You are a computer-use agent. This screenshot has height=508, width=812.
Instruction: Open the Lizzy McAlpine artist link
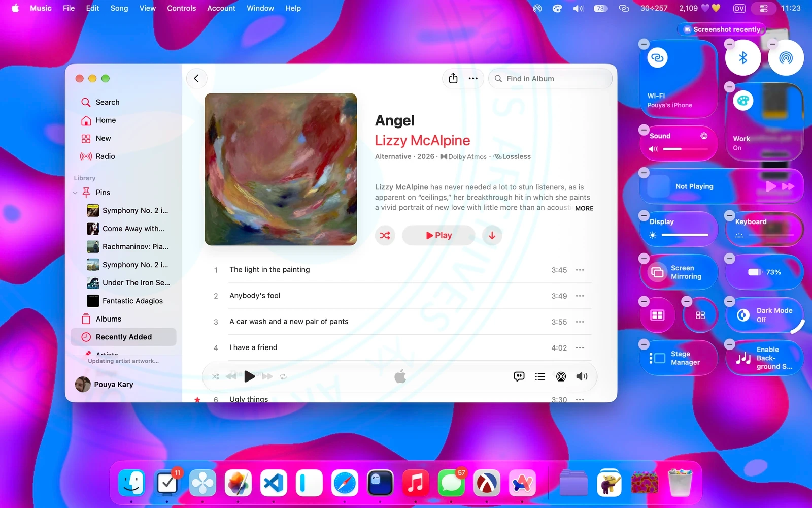point(422,140)
